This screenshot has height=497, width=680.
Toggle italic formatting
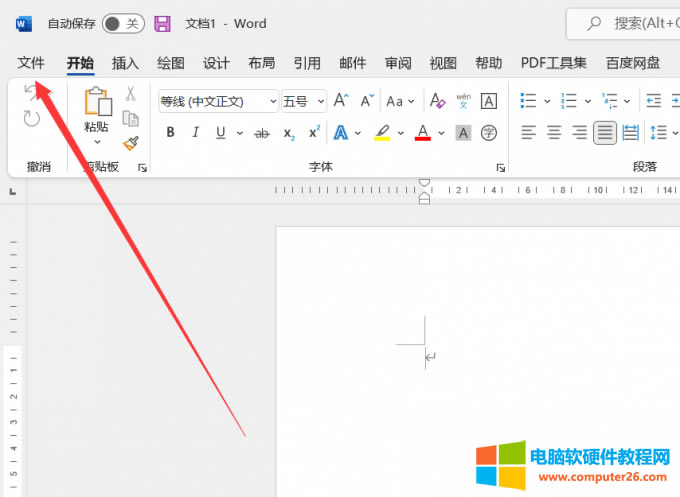[195, 133]
